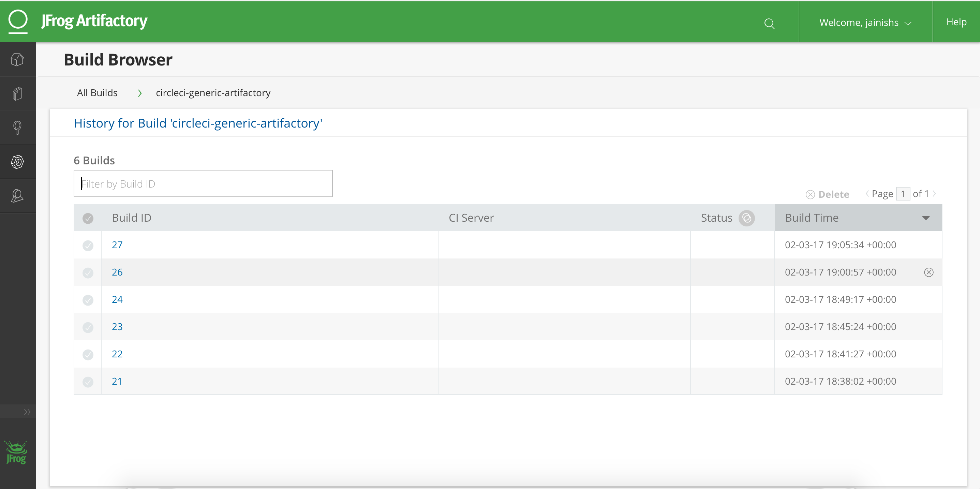Image resolution: width=980 pixels, height=489 pixels.
Task: Click the JFrog logo at sidebar bottom
Action: (16, 453)
